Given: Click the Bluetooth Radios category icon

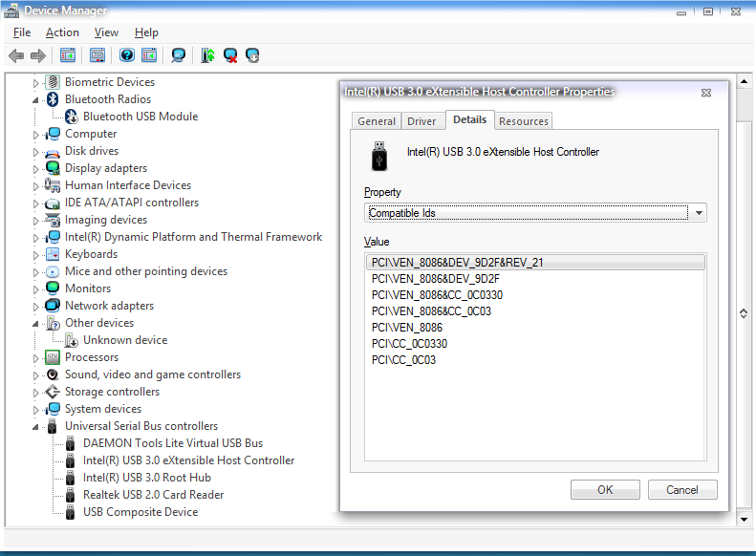Looking at the screenshot, I should click(53, 99).
